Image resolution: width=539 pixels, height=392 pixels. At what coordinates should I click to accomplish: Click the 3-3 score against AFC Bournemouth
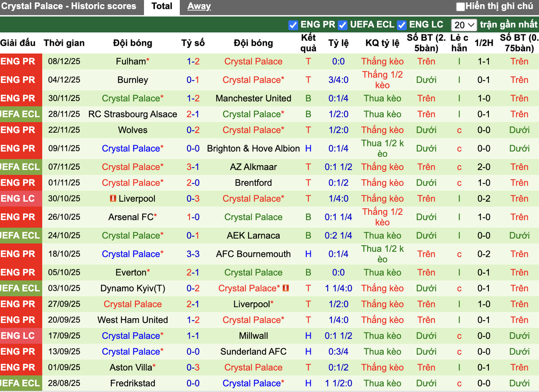193,254
